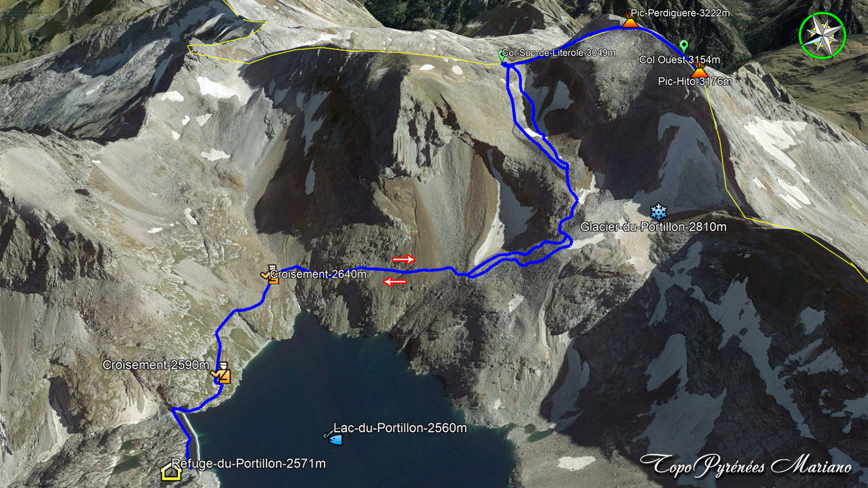This screenshot has height=488, width=868.
Task: Click the Lac-du-Portillon fish icon
Action: click(x=334, y=438)
